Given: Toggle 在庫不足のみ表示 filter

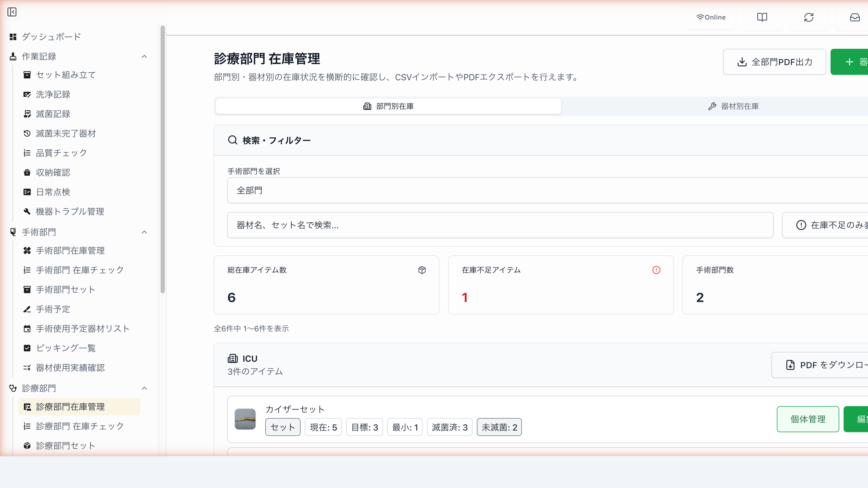Looking at the screenshot, I should (825, 225).
